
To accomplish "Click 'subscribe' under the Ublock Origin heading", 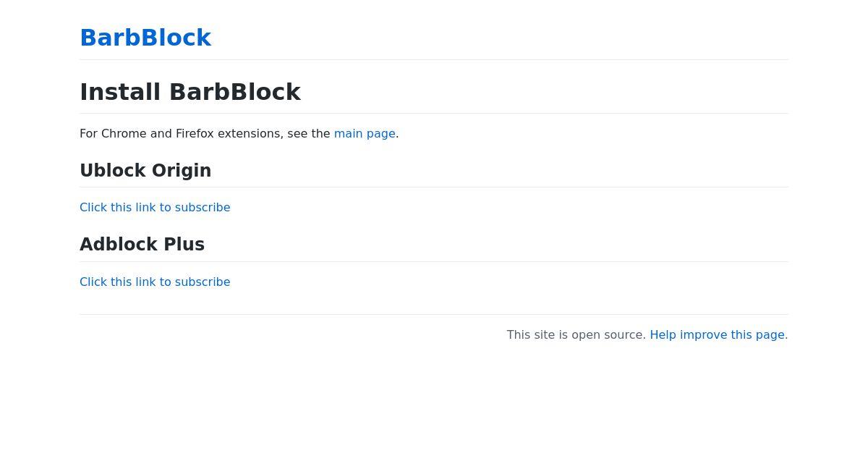I will pyautogui.click(x=203, y=208).
